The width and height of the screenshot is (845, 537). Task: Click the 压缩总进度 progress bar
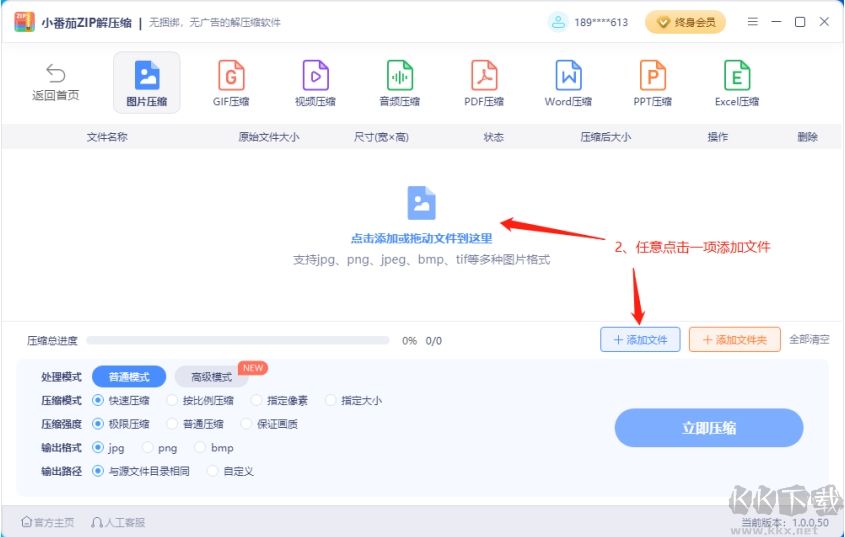pos(238,340)
